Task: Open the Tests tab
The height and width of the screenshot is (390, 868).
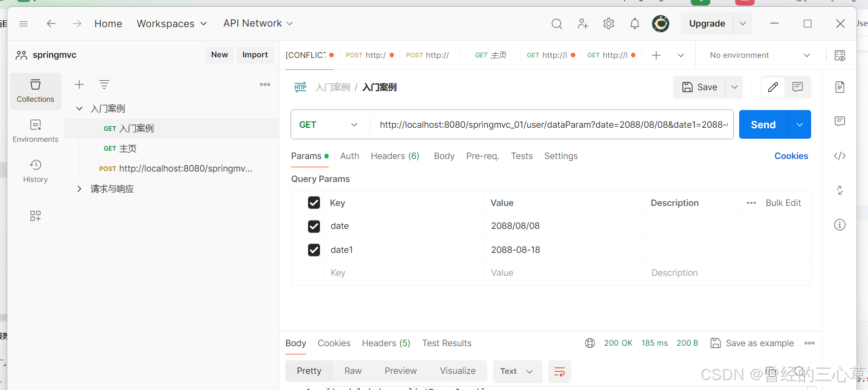Action: [522, 156]
